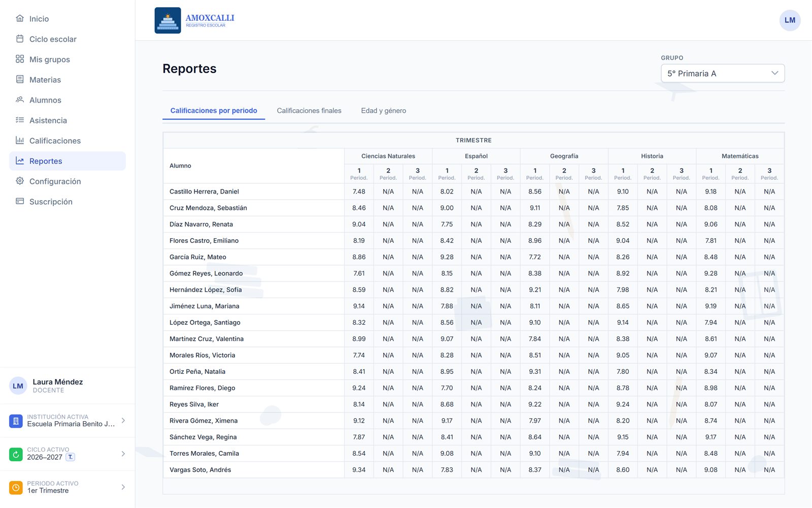Viewport: 812px width, 508px height.
Task: Navigate to Suscripción in the sidebar
Action: click(67, 202)
